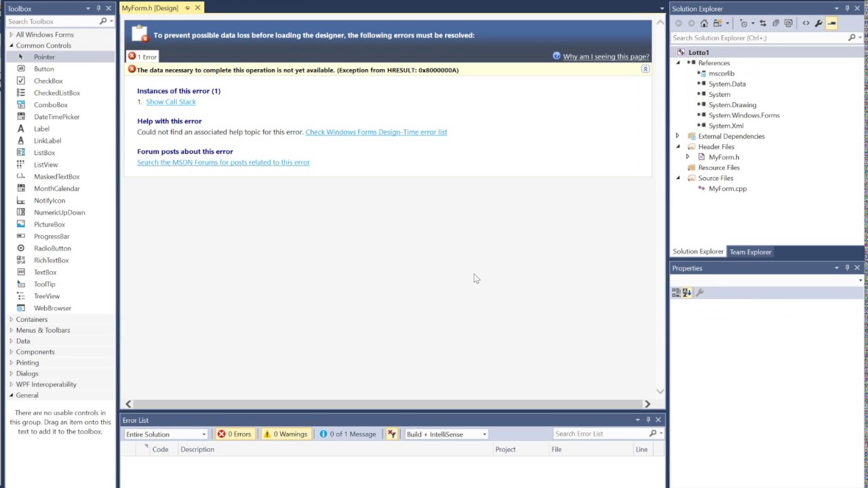Viewport: 868px width, 488px height.
Task: Select the PictureBox control in Toolbox
Action: [50, 224]
